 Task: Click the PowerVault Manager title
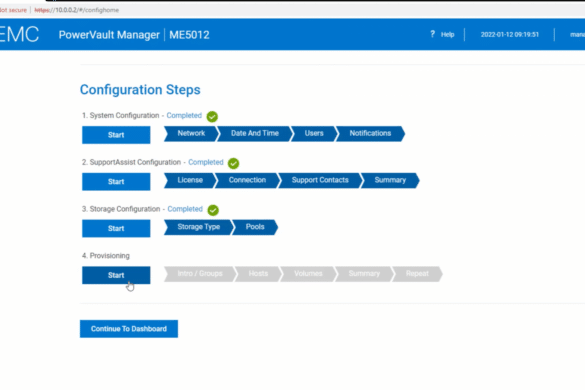point(109,35)
